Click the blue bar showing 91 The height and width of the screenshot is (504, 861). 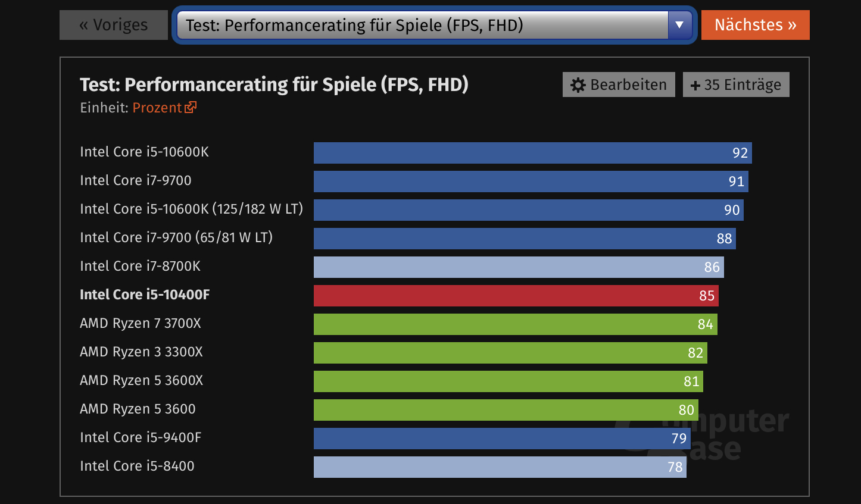pyautogui.click(x=531, y=181)
